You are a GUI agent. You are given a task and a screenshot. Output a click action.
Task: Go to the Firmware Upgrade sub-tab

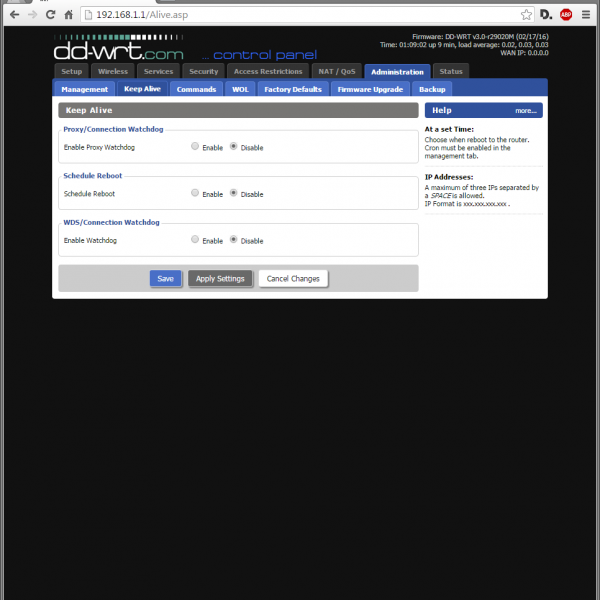pos(370,89)
